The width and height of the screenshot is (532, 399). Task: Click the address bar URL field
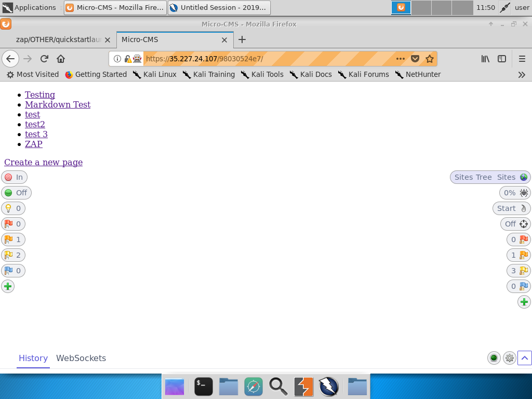[268, 59]
